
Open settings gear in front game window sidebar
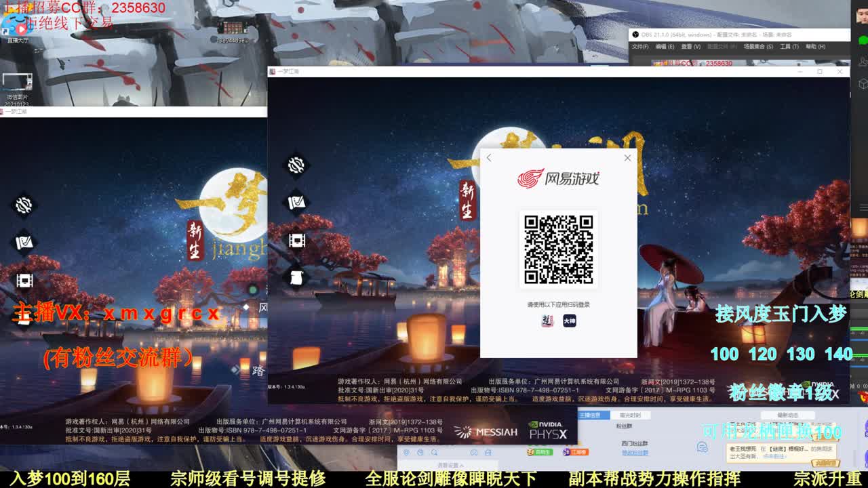click(x=296, y=165)
